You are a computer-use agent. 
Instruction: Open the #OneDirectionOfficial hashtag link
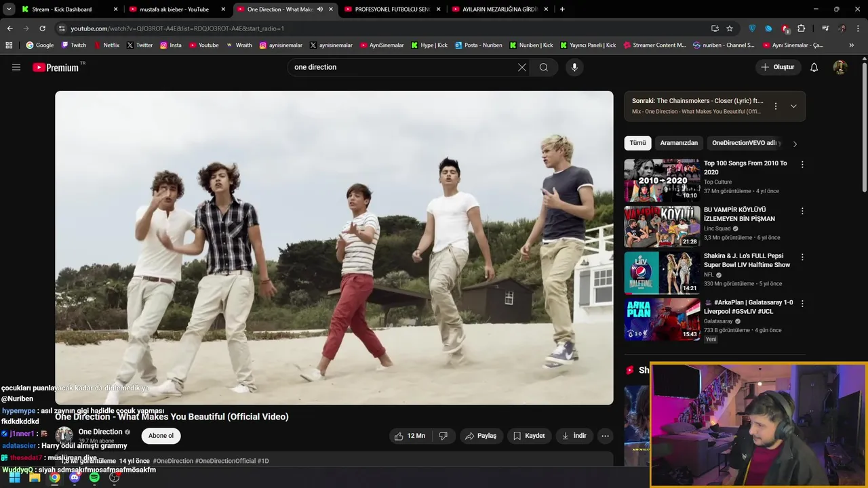tap(225, 461)
